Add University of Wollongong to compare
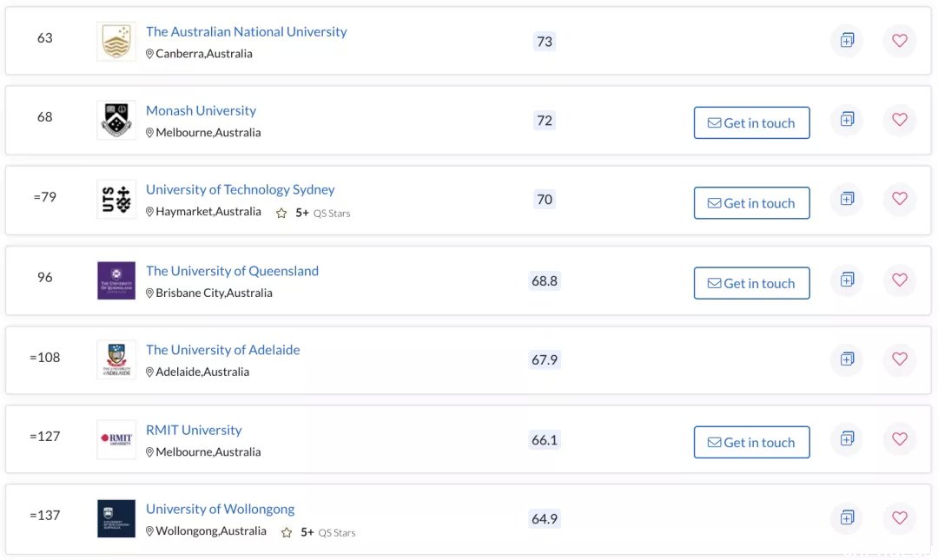 click(847, 518)
